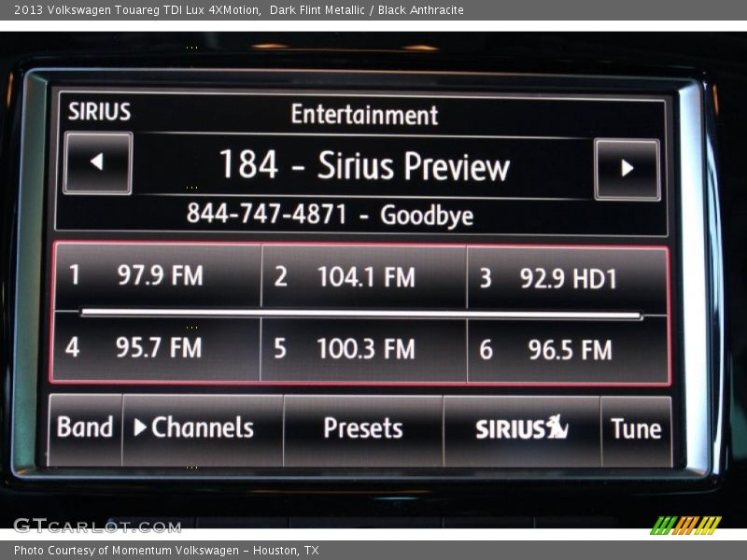The height and width of the screenshot is (560, 747).
Task: Open the Presets tab
Action: (x=362, y=428)
